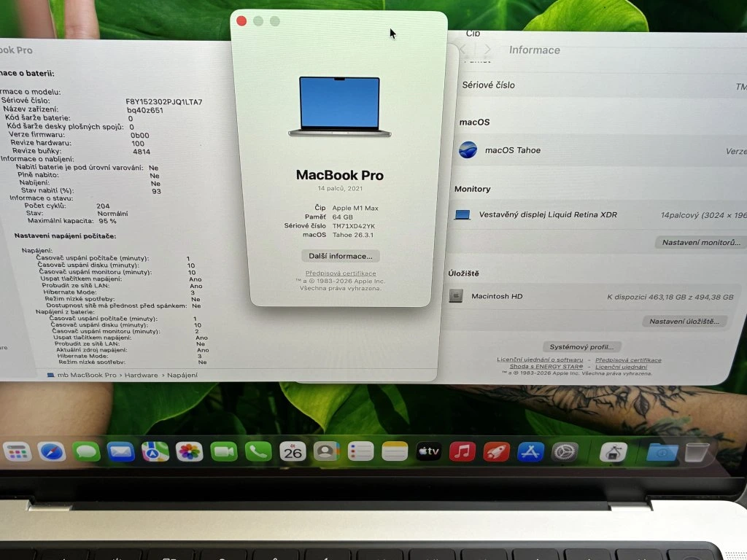The width and height of the screenshot is (747, 560).
Task: Click the Další informace... button
Action: pyautogui.click(x=340, y=256)
